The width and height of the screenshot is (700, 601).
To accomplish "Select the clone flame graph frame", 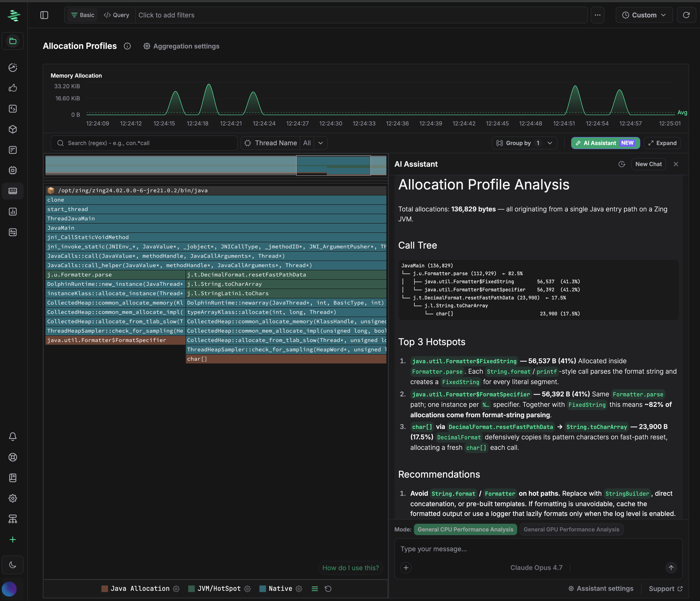I will pyautogui.click(x=216, y=200).
